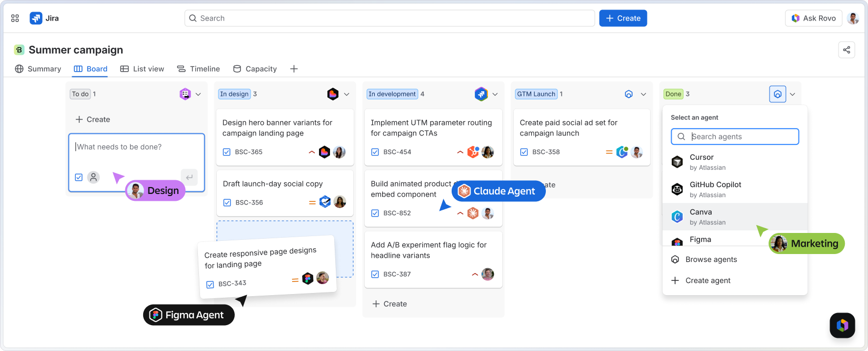Viewport: 868px width, 351px height.
Task: Click Create at bottom of In development
Action: [390, 304]
